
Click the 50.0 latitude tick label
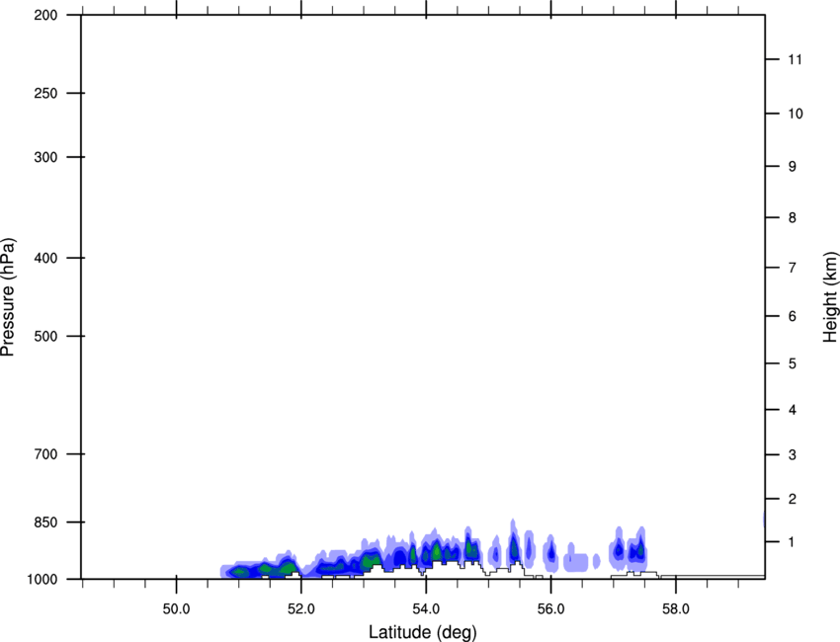tap(176, 609)
